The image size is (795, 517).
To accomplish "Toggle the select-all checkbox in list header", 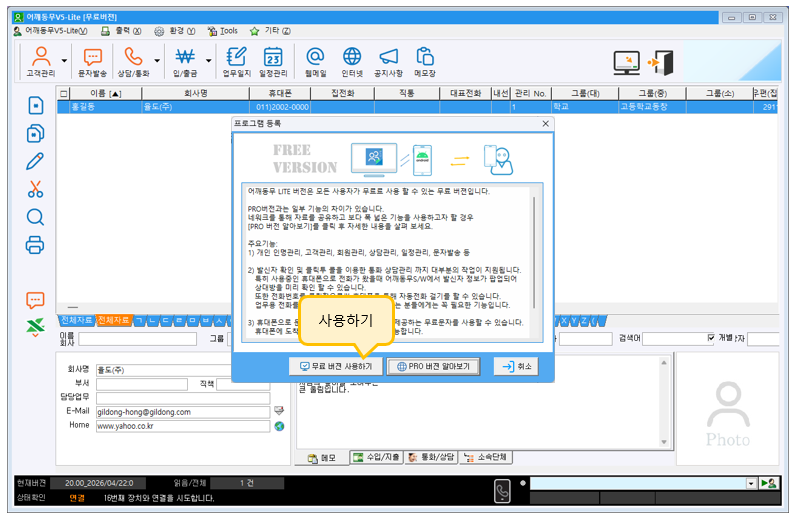I will point(63,94).
